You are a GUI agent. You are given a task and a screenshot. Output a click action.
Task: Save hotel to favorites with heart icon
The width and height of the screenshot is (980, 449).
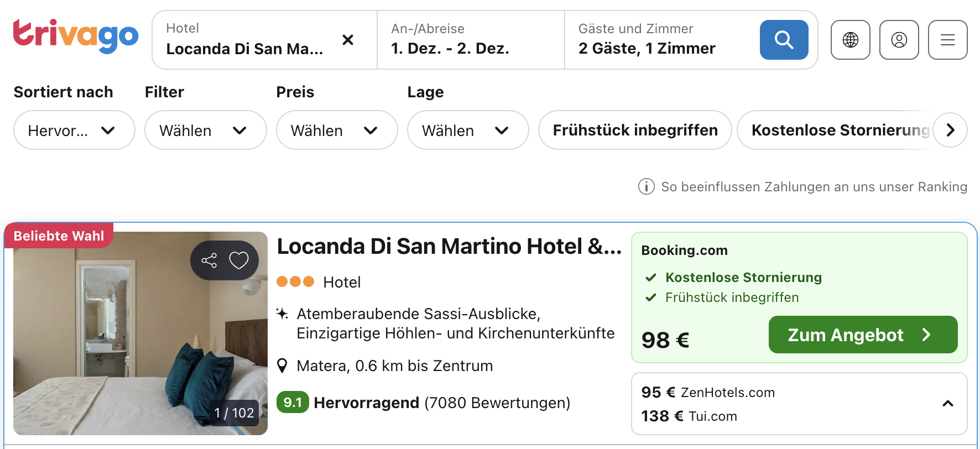click(239, 260)
